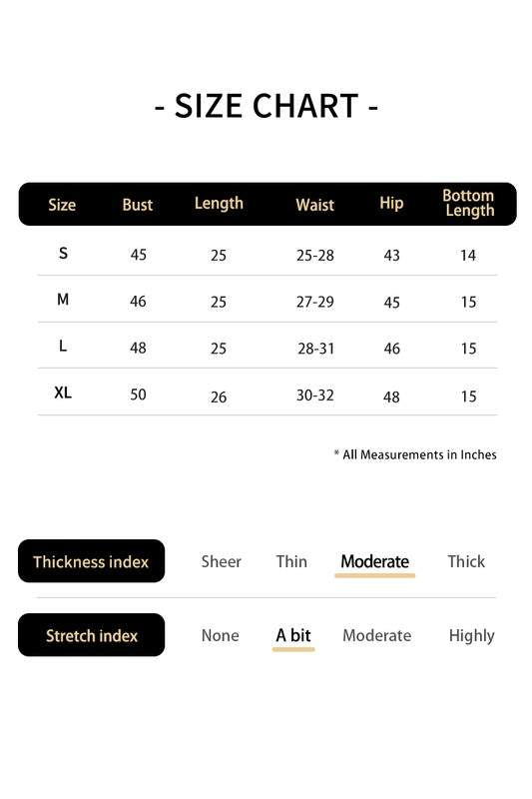Image resolution: width=532 pixels, height=799 pixels.
Task: Select the Highly stretch option
Action: pos(471,636)
